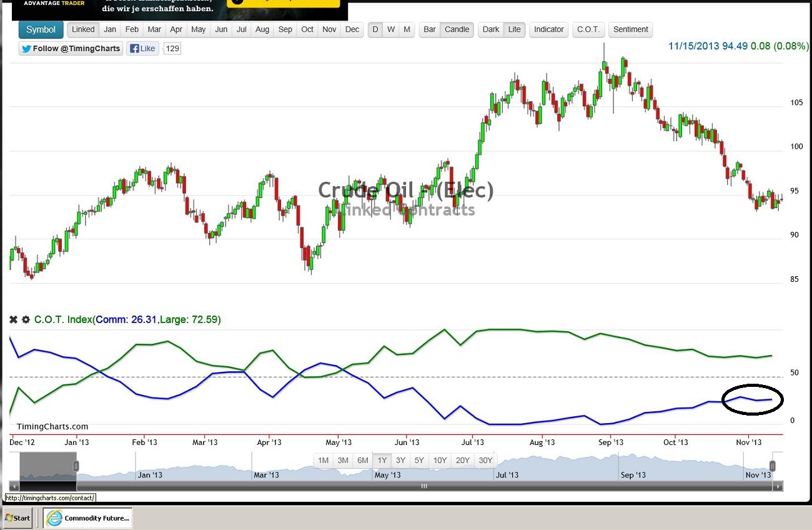Switch to the Symbol tab
This screenshot has width=812, height=530.
(40, 29)
